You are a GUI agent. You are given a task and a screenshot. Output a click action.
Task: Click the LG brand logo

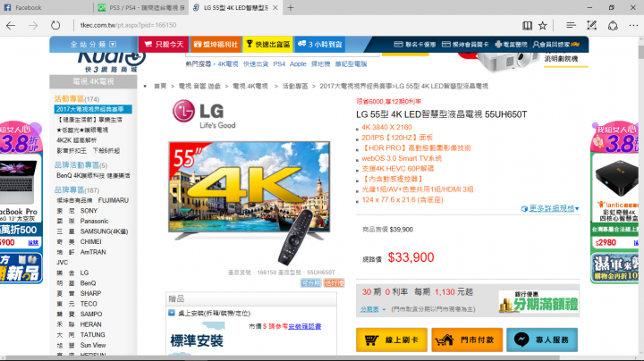[x=204, y=114]
